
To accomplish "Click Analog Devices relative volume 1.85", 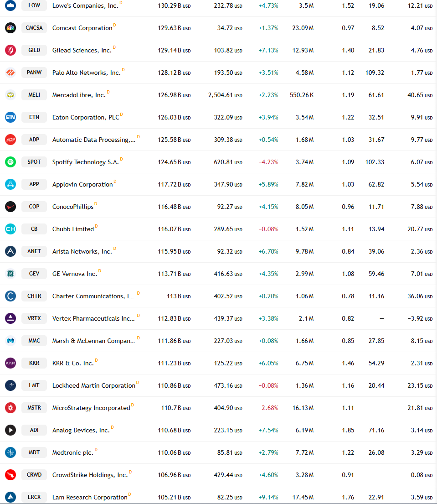I will click(x=348, y=430).
